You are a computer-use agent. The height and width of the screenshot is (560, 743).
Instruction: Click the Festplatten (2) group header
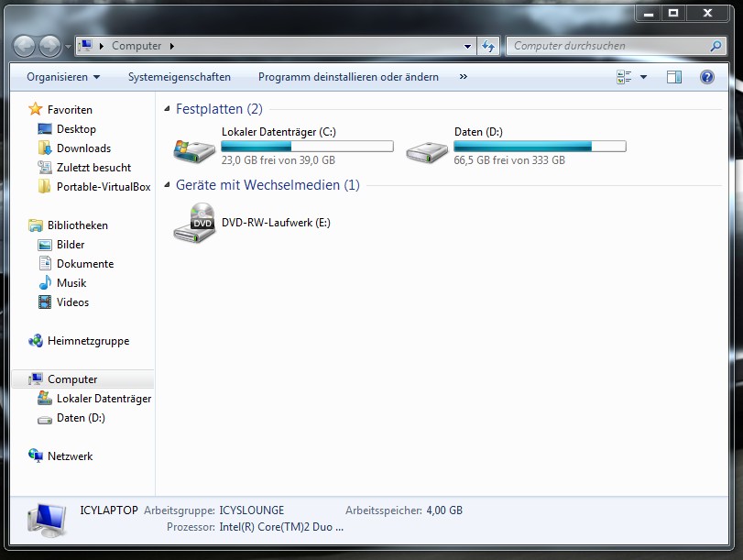pos(219,109)
